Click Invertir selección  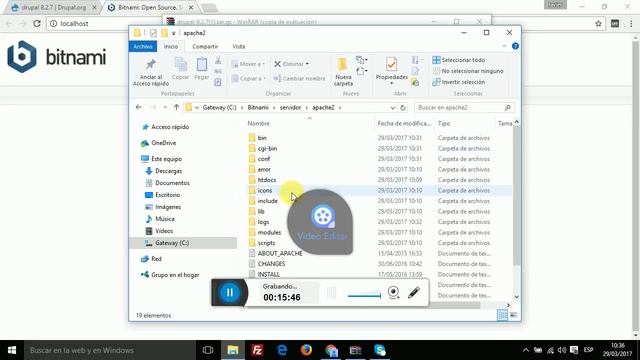click(x=459, y=82)
